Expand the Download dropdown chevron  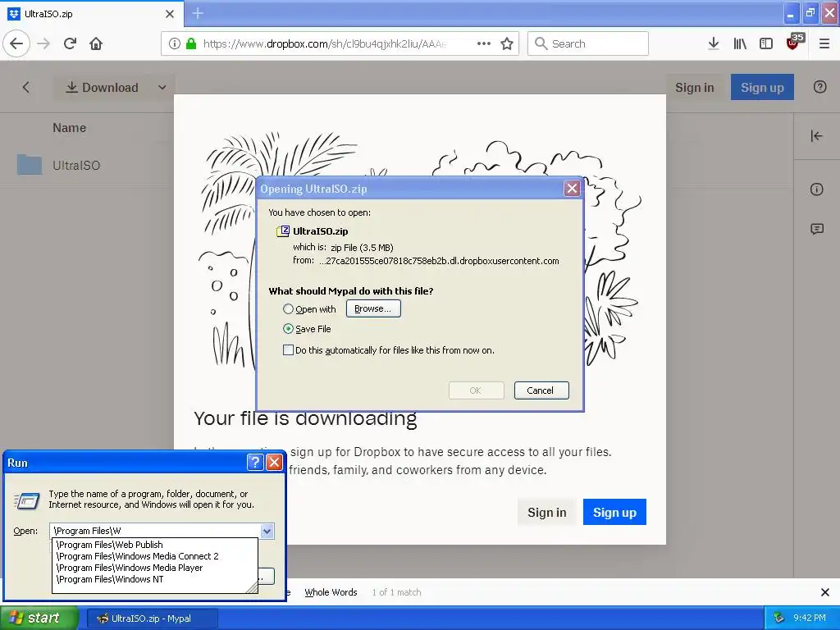[162, 87]
